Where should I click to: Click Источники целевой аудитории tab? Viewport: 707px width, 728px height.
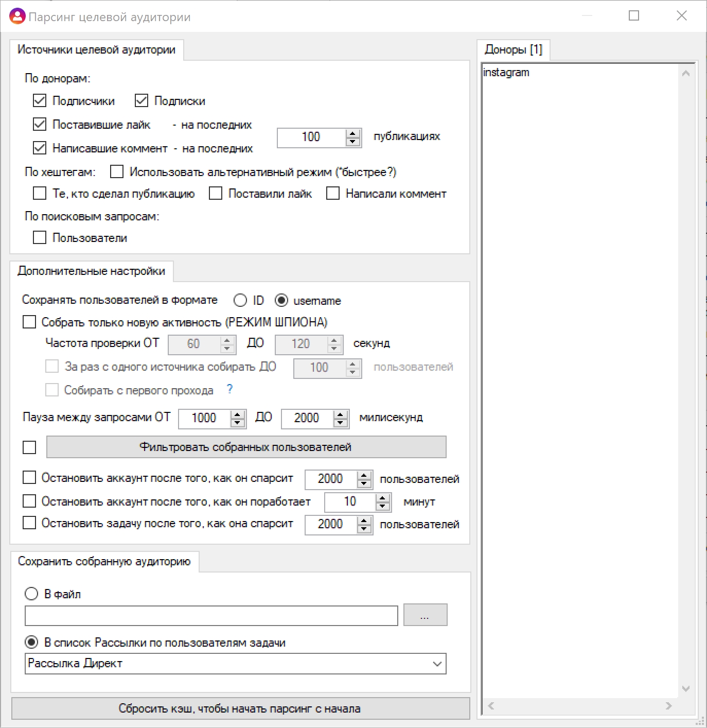(x=96, y=49)
